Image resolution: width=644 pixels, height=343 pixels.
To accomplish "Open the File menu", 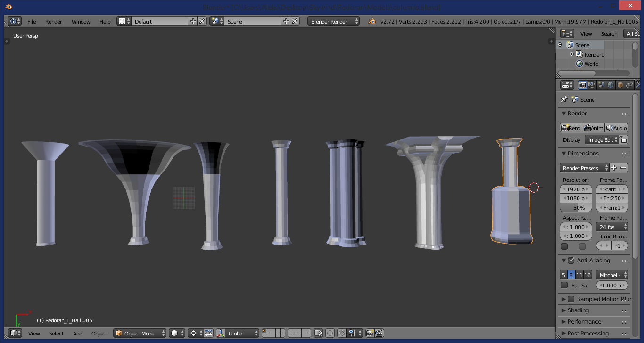I will click(32, 22).
